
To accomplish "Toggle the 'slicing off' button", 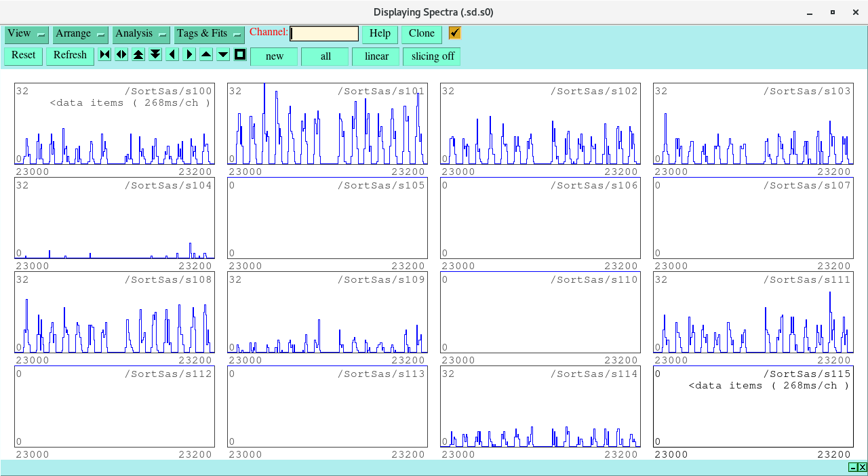I will point(432,56).
